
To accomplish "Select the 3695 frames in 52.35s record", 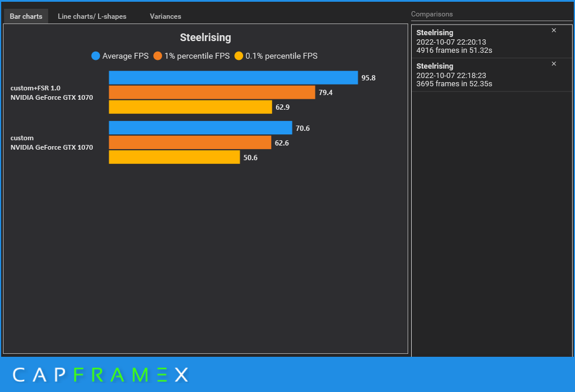I will coord(492,75).
